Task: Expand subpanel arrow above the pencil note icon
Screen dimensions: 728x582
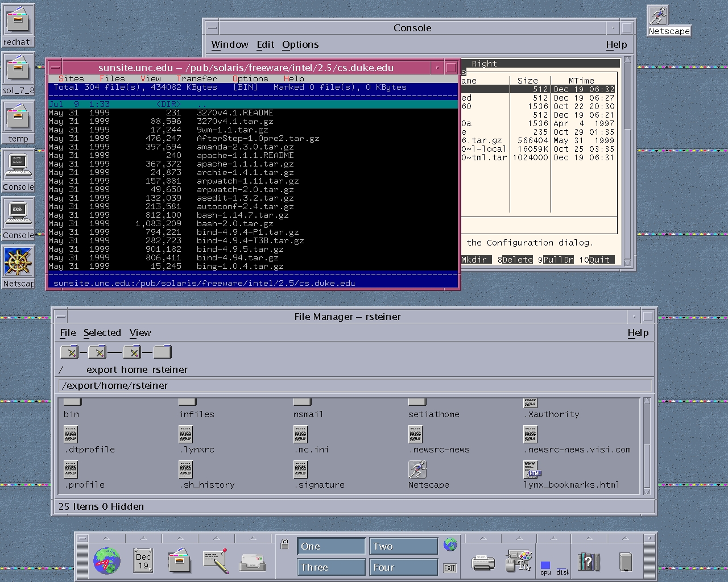Action: (x=216, y=538)
